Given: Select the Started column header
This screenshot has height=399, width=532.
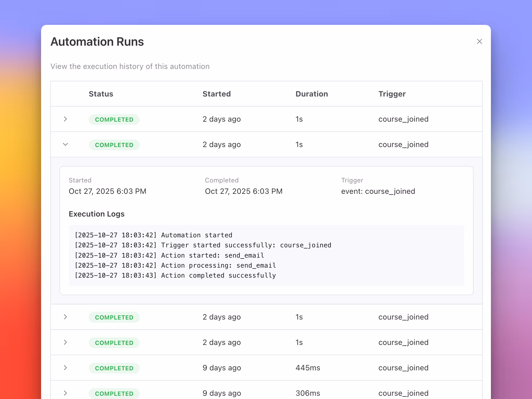Looking at the screenshot, I should click(217, 94).
